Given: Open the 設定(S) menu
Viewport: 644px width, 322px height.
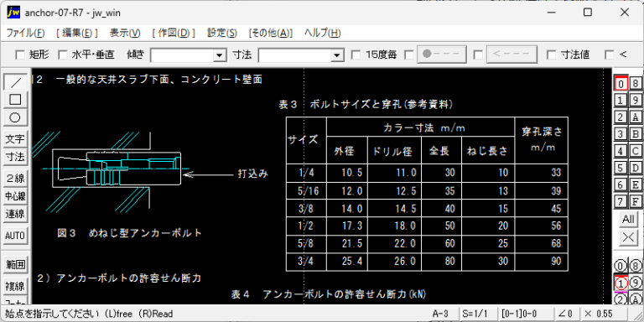Looking at the screenshot, I should coord(221,34).
